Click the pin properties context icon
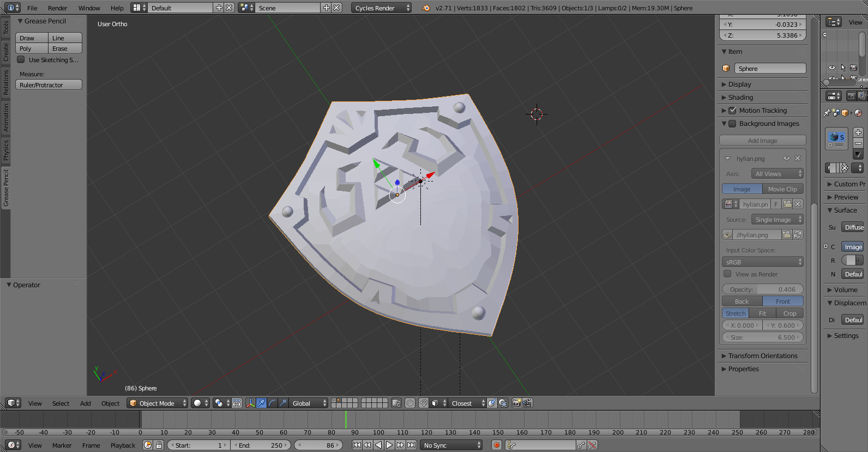868x452 pixels. [827, 113]
